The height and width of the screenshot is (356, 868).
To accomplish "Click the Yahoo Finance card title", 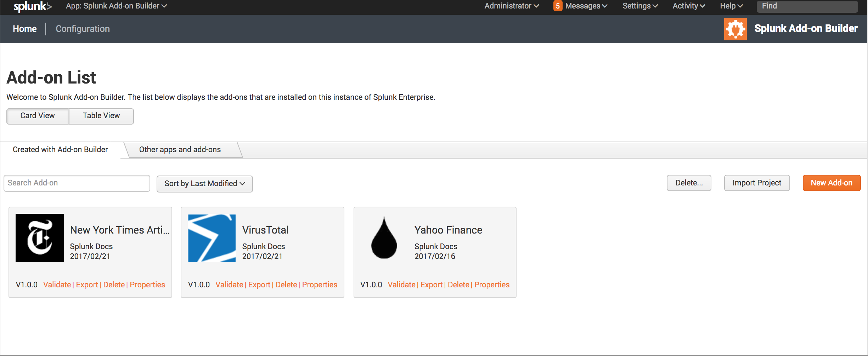I will 448,230.
